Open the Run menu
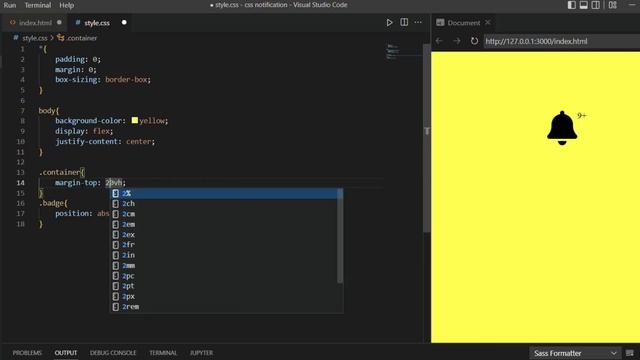This screenshot has height=360, width=640. tap(10, 5)
